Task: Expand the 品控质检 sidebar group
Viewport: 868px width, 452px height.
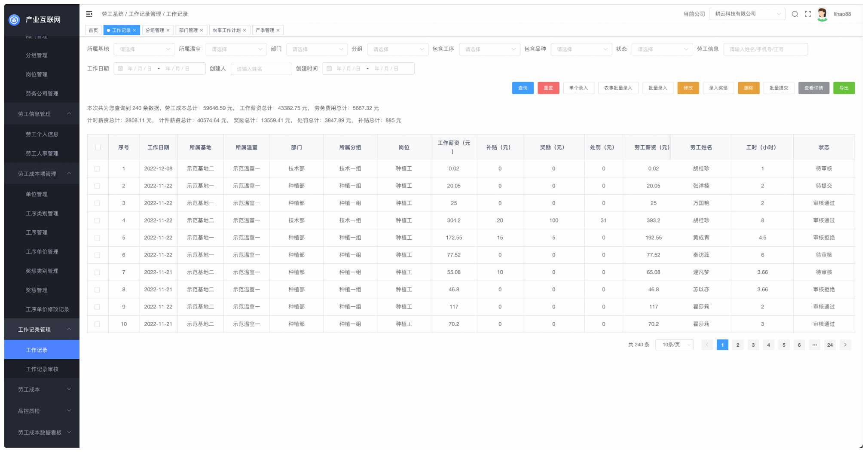Action: (42, 411)
